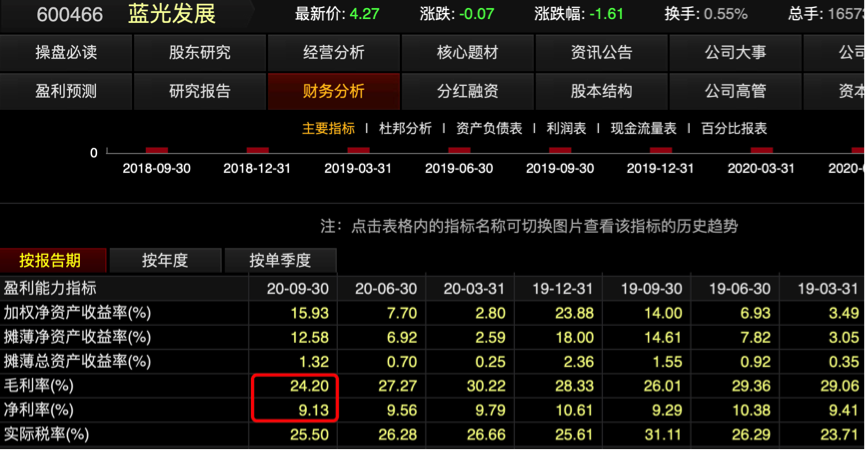865x450 pixels.
Task: Click the 30.22 gross margin cell
Action: pyautogui.click(x=486, y=386)
